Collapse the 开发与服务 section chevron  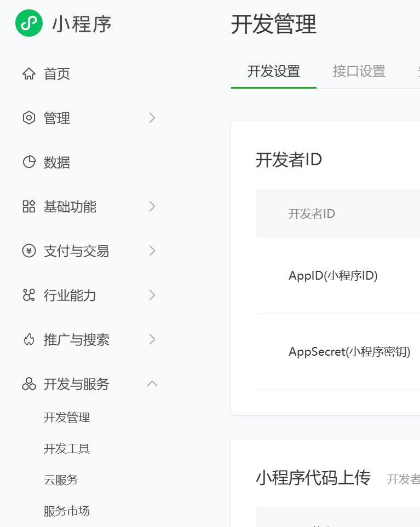(152, 384)
